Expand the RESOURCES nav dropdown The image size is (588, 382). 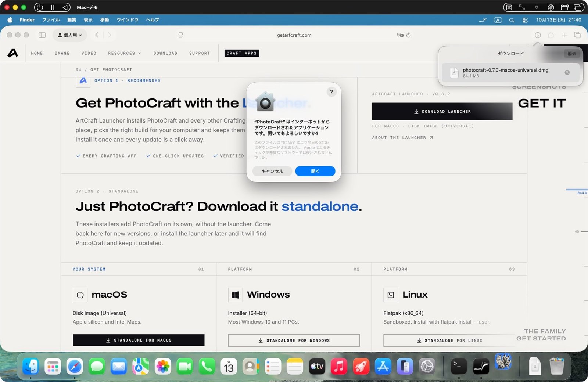125,53
